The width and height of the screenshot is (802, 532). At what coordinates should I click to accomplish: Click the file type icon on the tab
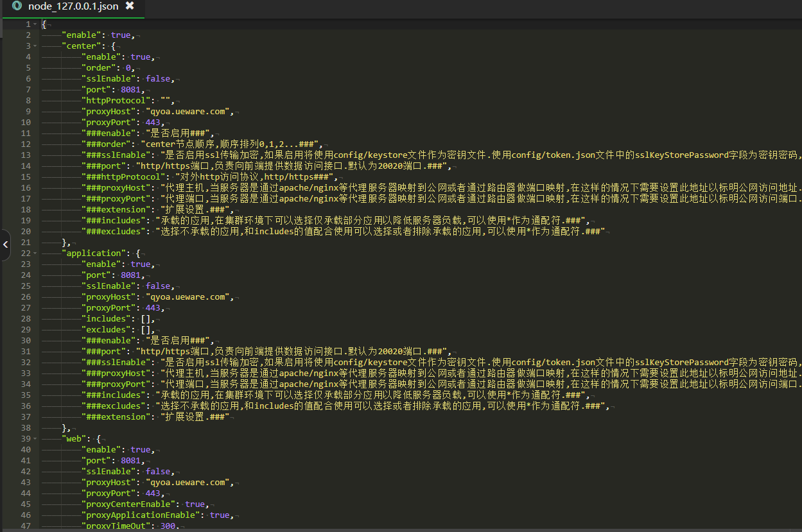17,6
